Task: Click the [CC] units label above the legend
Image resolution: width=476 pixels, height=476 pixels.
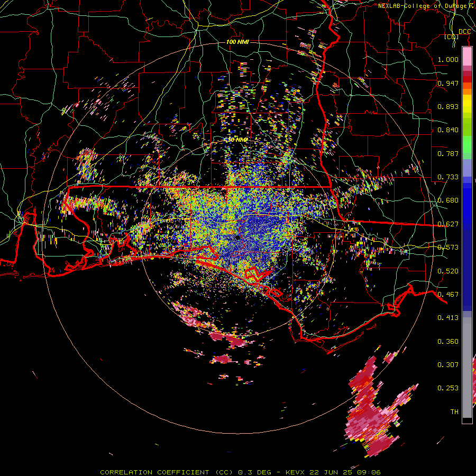Action: [x=452, y=36]
